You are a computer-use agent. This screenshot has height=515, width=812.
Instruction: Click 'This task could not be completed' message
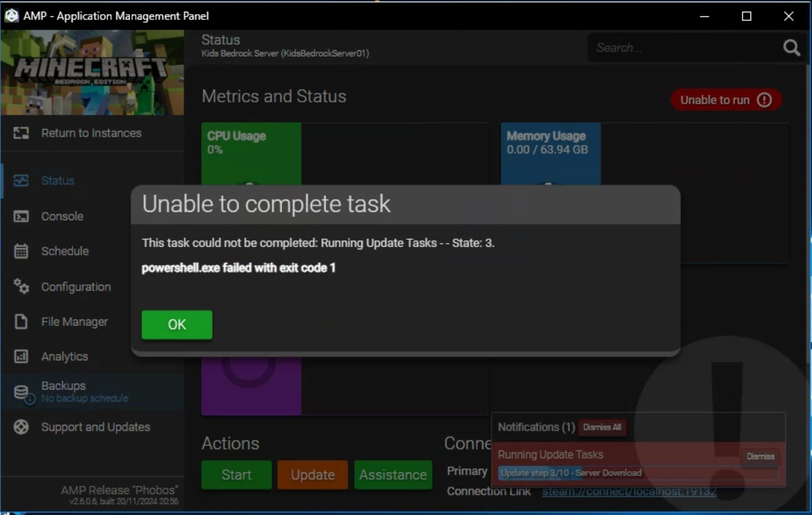tap(318, 243)
